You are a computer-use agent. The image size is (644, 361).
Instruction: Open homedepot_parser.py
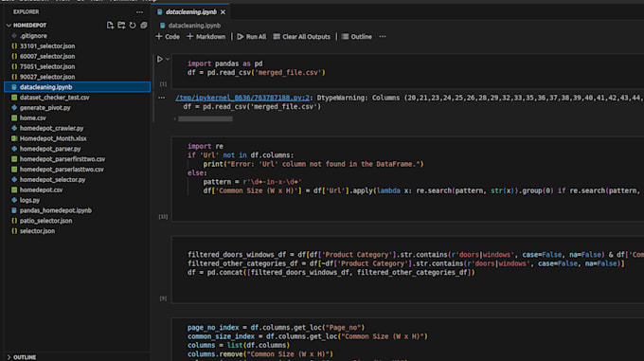(x=50, y=149)
